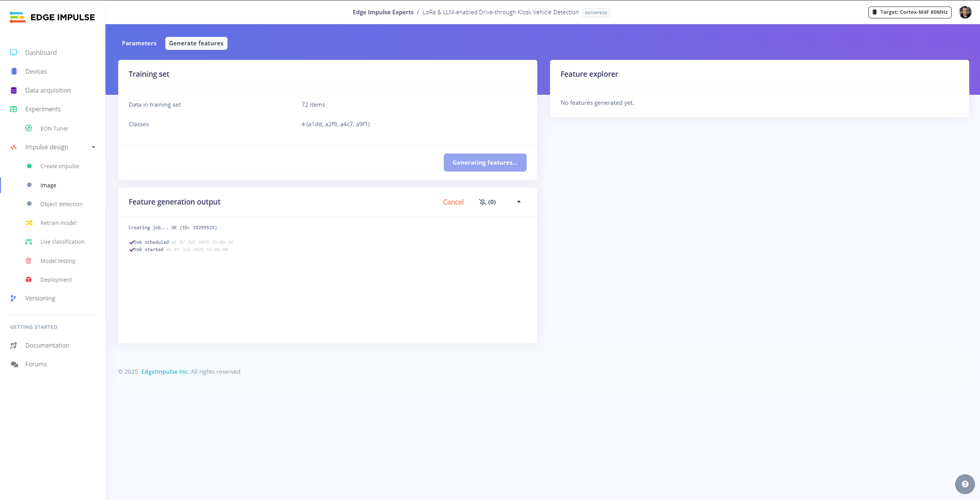Click the ENTERPRISE badge
980x500 pixels.
coord(596,13)
